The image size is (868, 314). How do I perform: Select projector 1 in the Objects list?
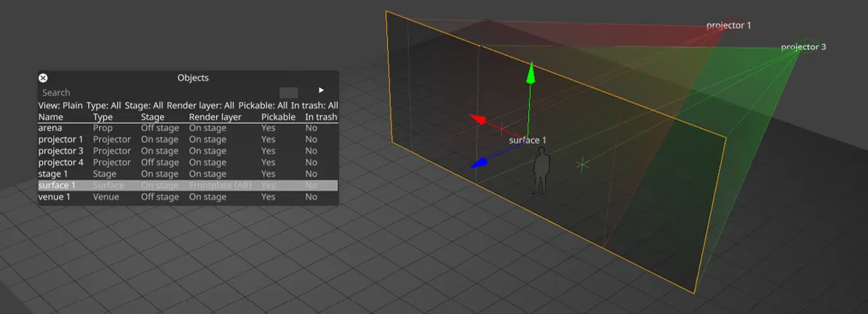point(188,139)
